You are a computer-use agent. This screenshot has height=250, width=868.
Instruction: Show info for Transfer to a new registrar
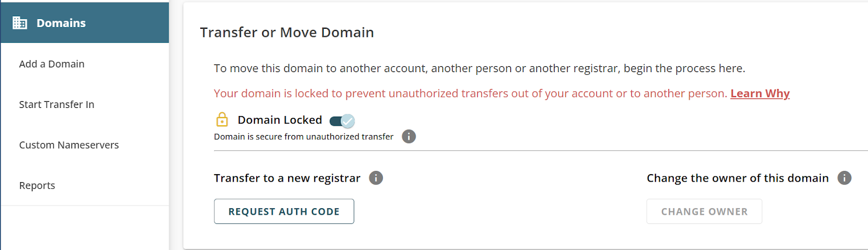(376, 178)
